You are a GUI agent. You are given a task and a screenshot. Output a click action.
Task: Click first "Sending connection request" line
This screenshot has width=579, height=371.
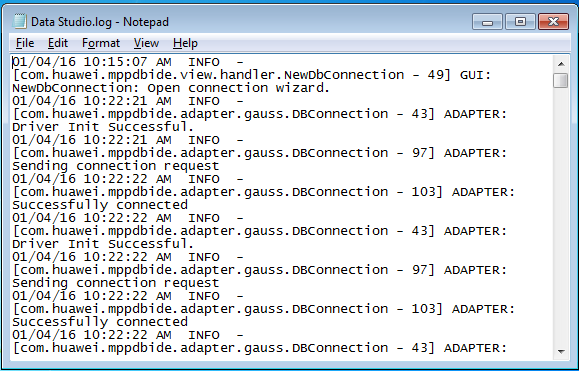(x=116, y=166)
